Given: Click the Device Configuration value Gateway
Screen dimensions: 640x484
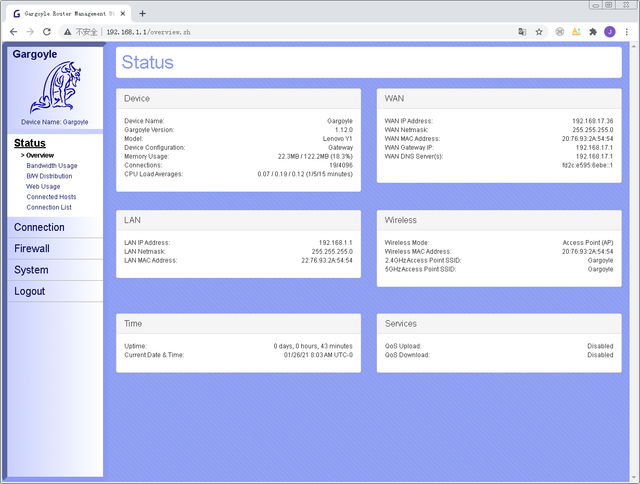Looking at the screenshot, I should point(340,148).
